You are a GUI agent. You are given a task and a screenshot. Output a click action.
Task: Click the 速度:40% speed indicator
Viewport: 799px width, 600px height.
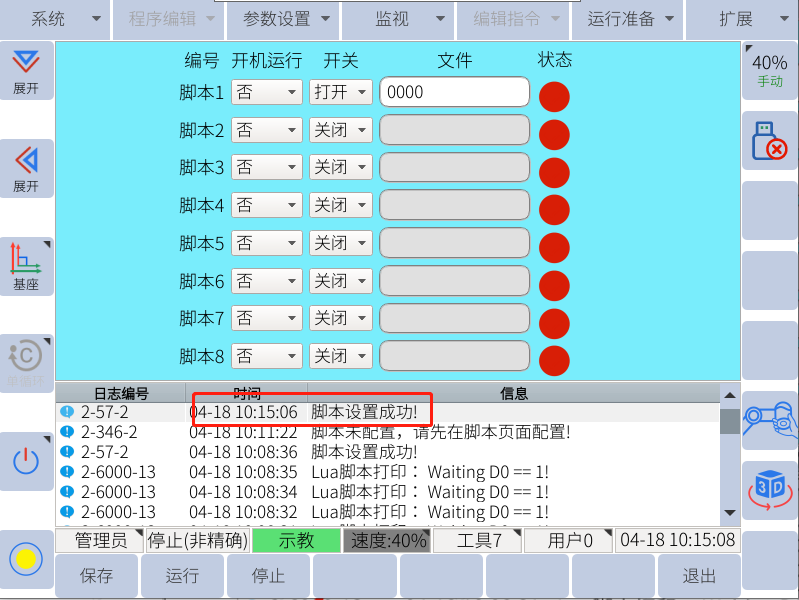point(387,541)
